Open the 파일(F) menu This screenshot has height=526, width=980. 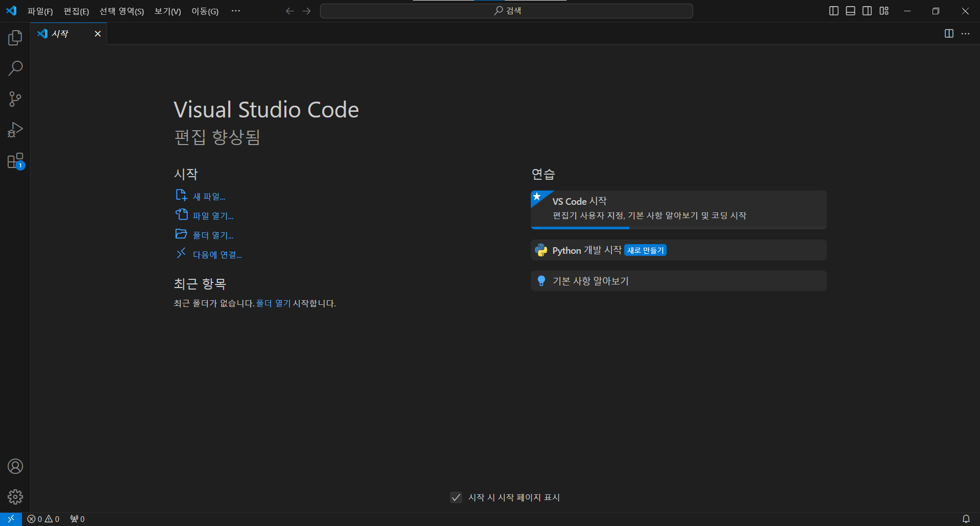click(40, 11)
